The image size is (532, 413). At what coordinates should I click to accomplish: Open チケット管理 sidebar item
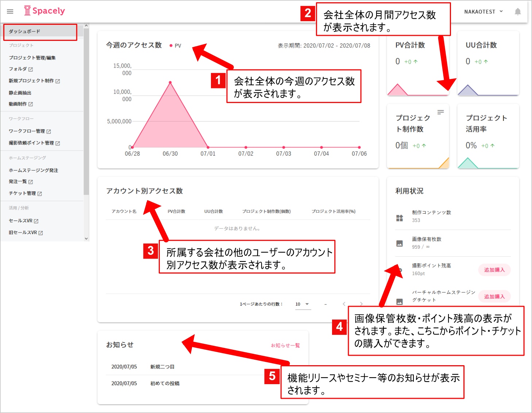(22, 193)
